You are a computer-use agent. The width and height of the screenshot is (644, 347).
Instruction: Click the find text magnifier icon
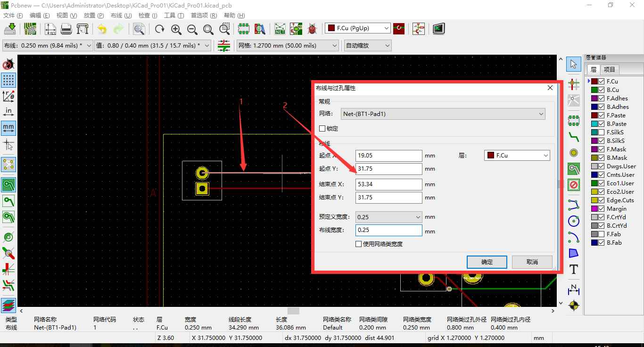[139, 29]
